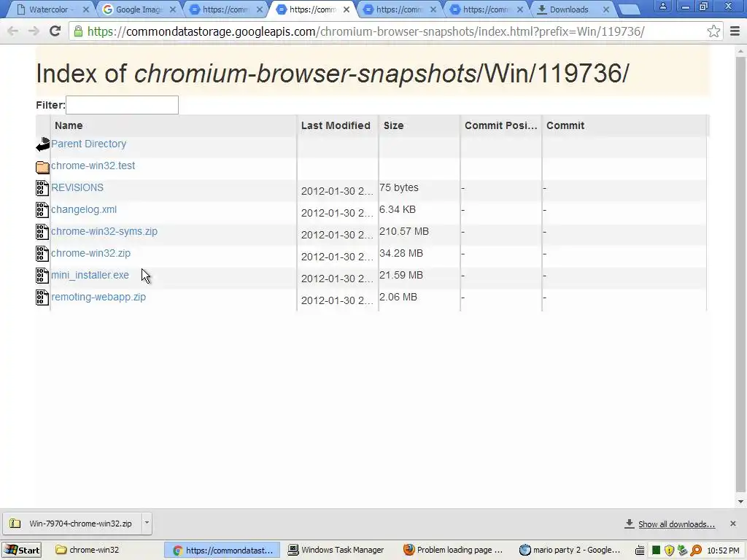747x560 pixels.
Task: Close the Google Images tab
Action: (172, 9)
